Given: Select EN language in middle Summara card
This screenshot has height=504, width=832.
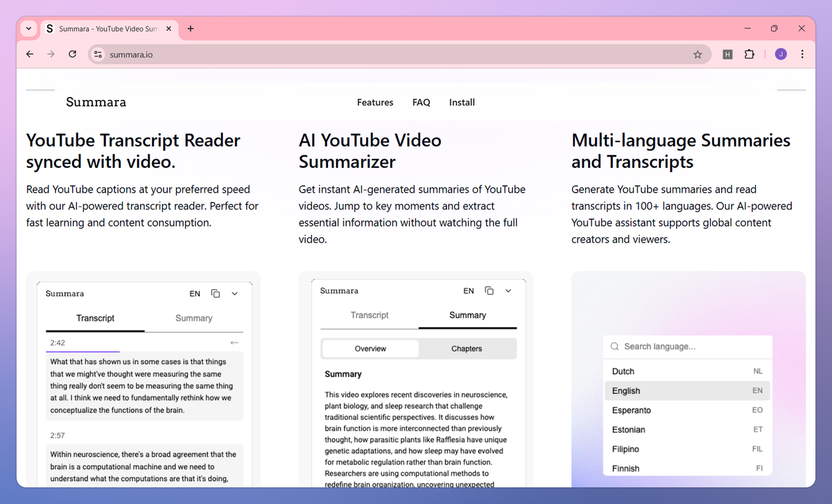Looking at the screenshot, I should coord(469,290).
